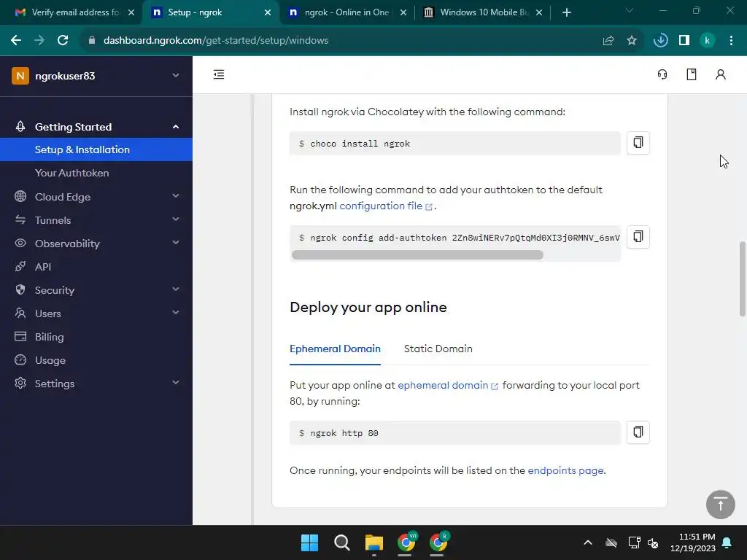Click the Settings gear icon in the sidebar
Image resolution: width=747 pixels, height=560 pixels.
(x=20, y=383)
